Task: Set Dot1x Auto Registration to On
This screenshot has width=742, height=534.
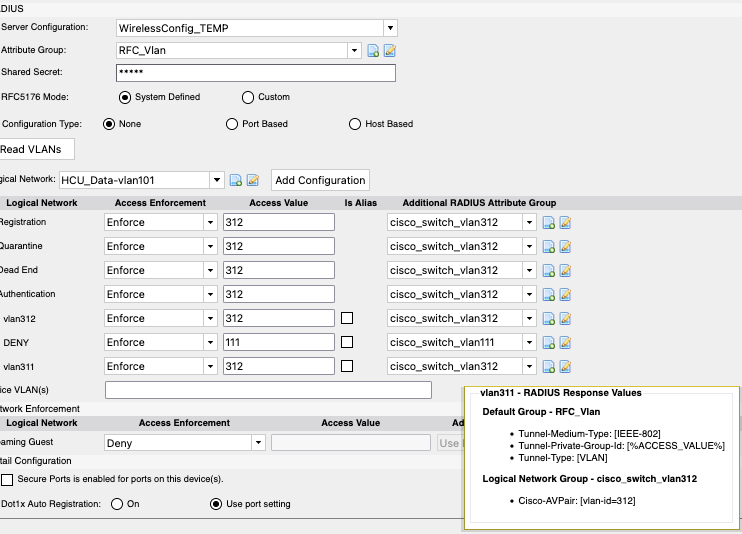Action: click(x=117, y=503)
